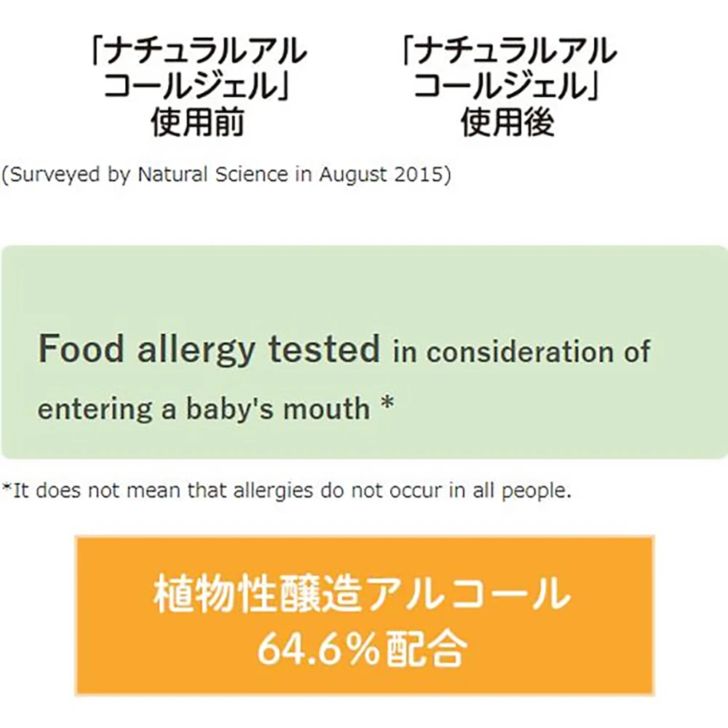
Task: Select the bold 'Food allergy tested' text
Action: pos(209,349)
